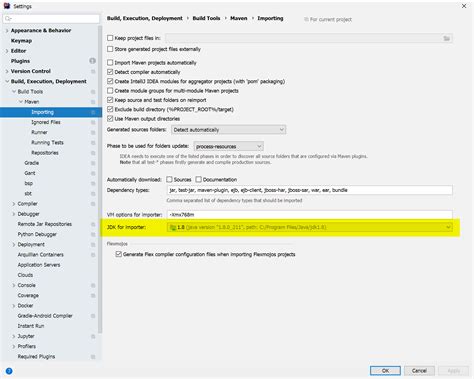
Task: Click the project-level icon beside Running Tests
Action: point(93,143)
